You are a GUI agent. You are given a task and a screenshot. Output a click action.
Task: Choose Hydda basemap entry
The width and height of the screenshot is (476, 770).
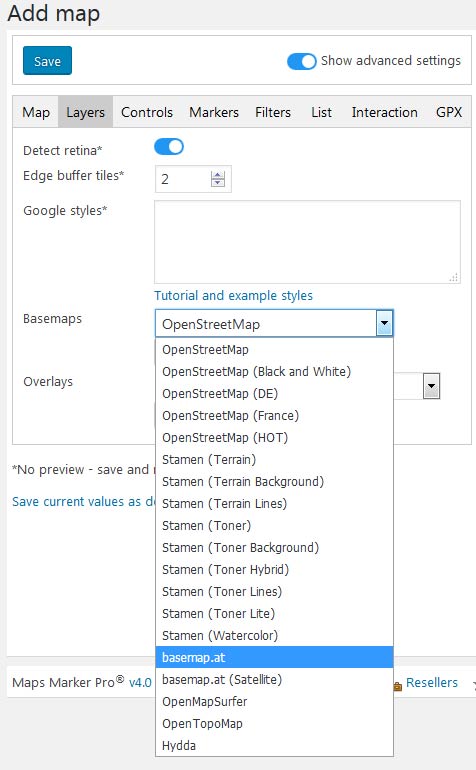[274, 745]
